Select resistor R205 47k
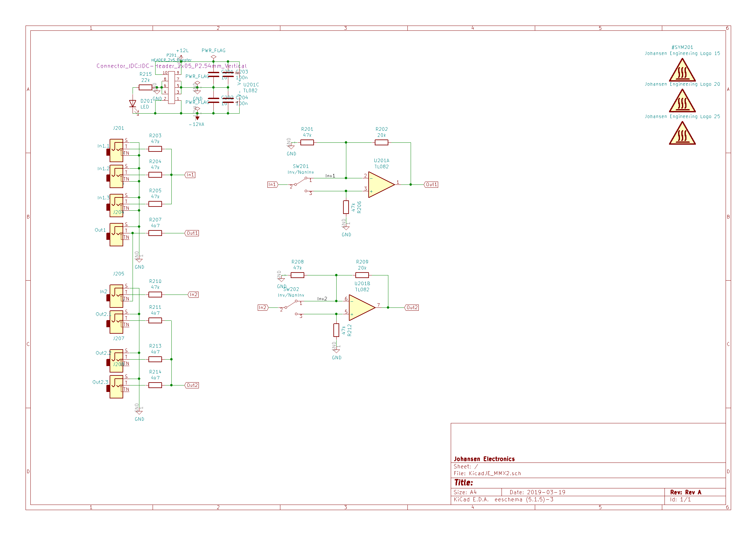The image size is (756, 535). point(155,204)
